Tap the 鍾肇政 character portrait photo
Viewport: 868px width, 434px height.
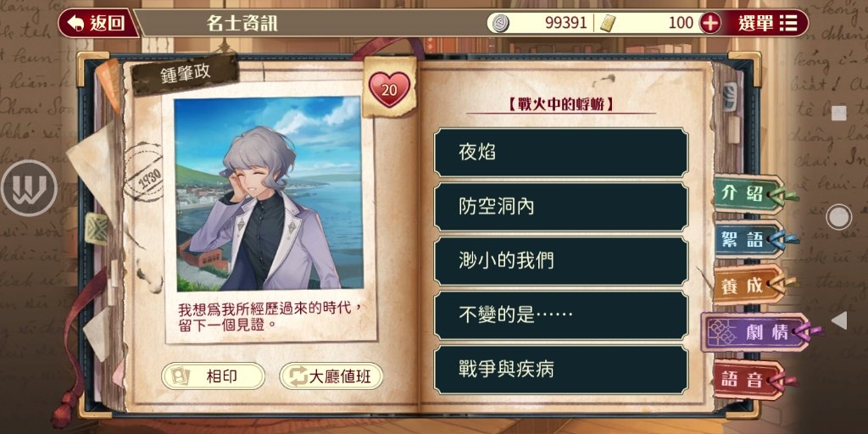tap(269, 194)
